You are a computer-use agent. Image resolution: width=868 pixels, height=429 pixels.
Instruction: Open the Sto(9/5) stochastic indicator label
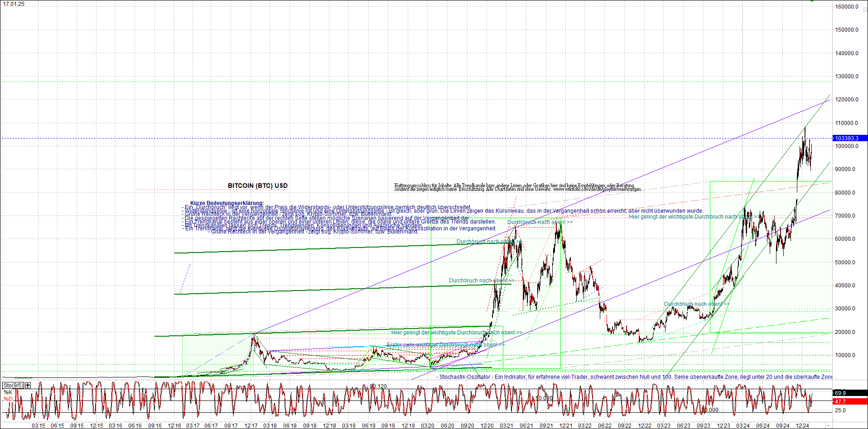(13, 385)
